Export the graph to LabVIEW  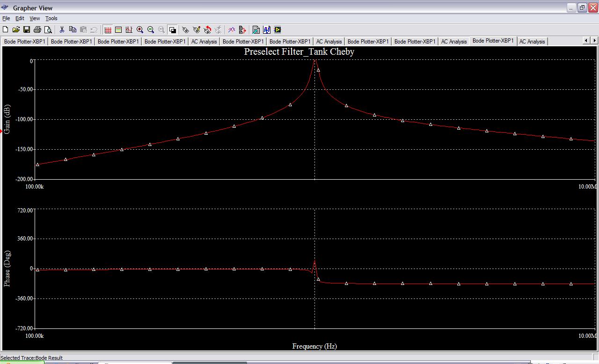point(278,29)
